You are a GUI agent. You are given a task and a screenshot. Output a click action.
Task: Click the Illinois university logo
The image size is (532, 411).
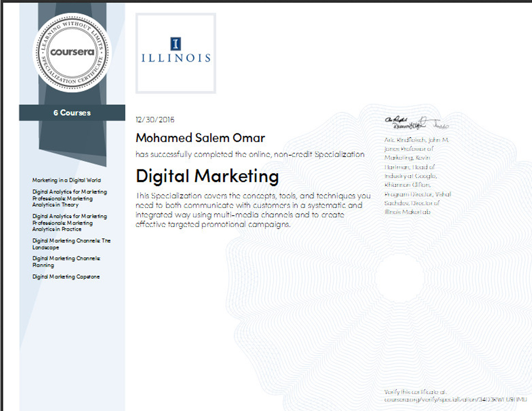click(176, 53)
